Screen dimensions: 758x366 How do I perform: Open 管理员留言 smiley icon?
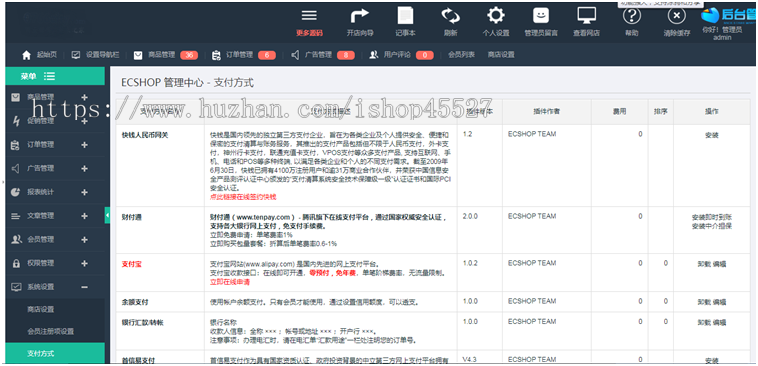coord(541,15)
